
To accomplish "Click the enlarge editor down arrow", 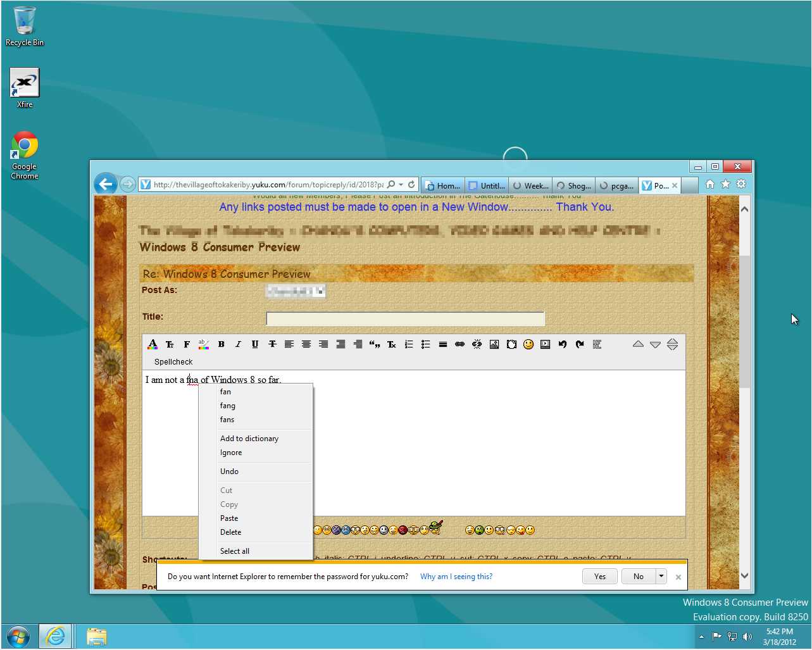I will point(655,344).
